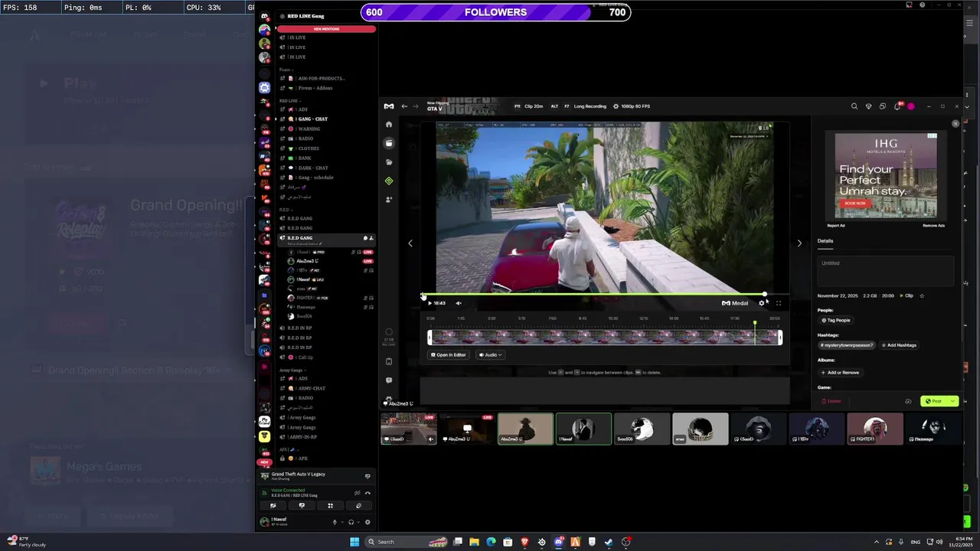The width and height of the screenshot is (980, 551).
Task: Click the right trim handle on timeline
Action: [780, 337]
